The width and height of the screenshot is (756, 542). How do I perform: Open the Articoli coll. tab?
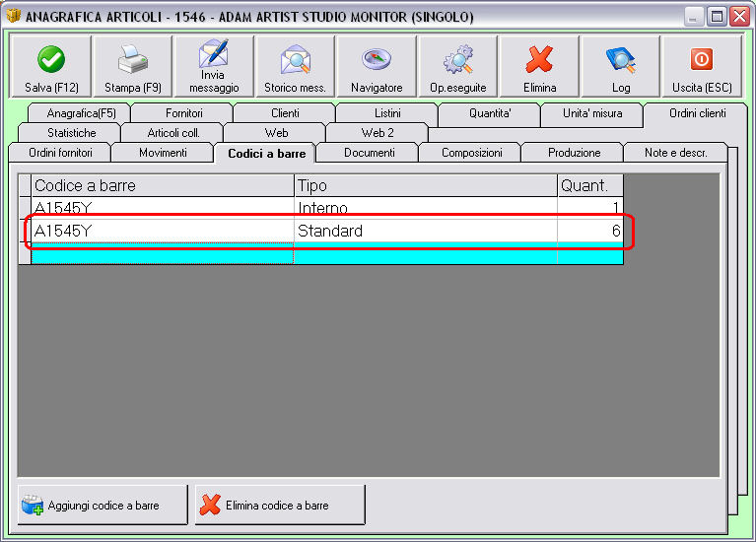click(173, 133)
